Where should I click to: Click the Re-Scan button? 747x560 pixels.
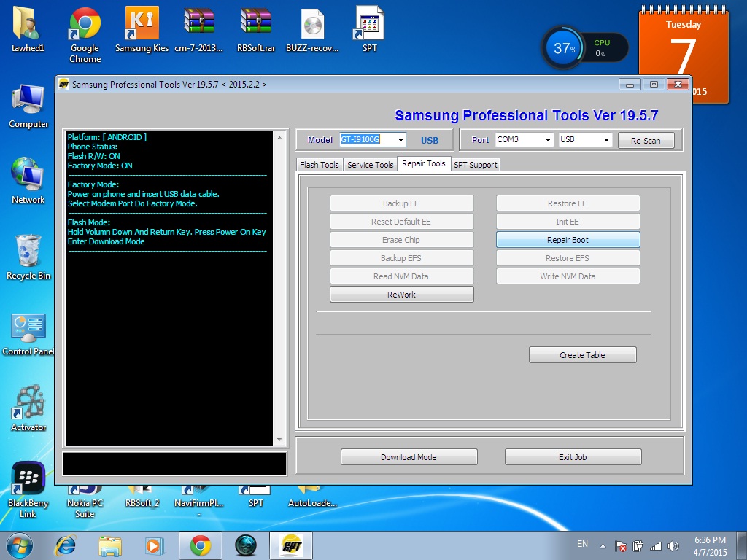point(646,141)
